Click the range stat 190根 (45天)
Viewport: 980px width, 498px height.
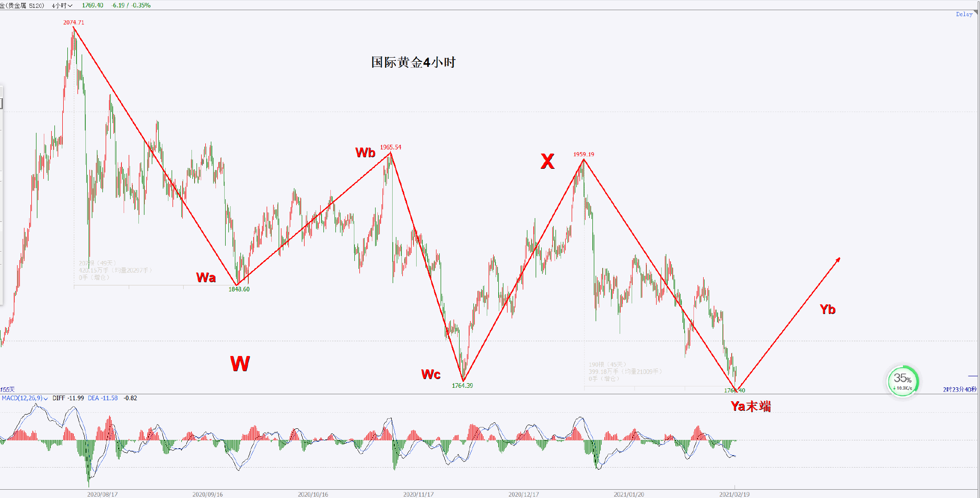(x=607, y=364)
